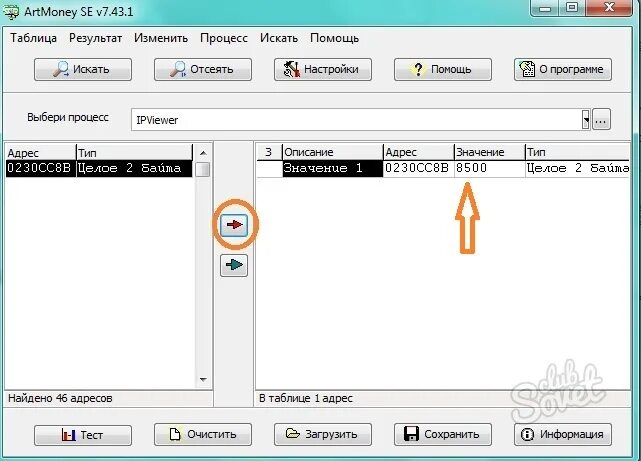This screenshot has height=461, width=641.
Task: Click the Тип column header in right table
Action: [577, 152]
